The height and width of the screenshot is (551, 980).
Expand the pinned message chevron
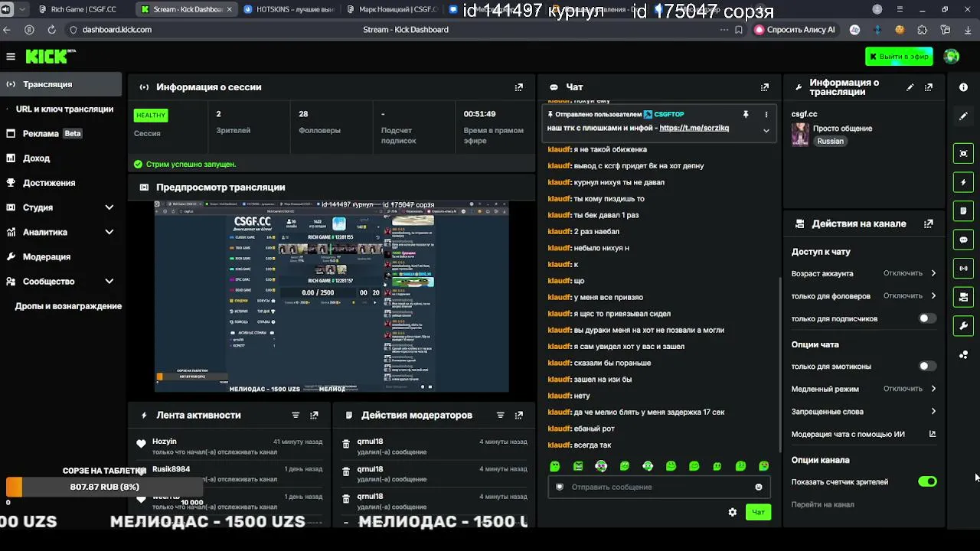[x=766, y=130]
